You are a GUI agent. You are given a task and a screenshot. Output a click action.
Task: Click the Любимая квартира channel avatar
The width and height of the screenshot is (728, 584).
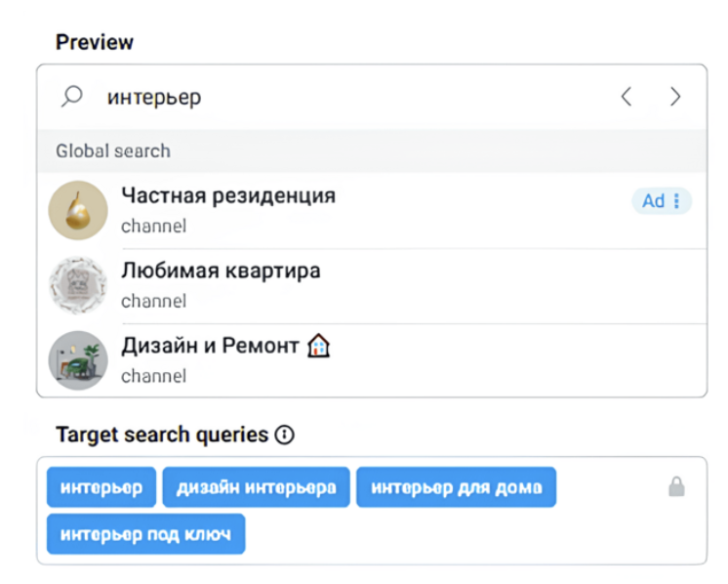[x=78, y=285]
